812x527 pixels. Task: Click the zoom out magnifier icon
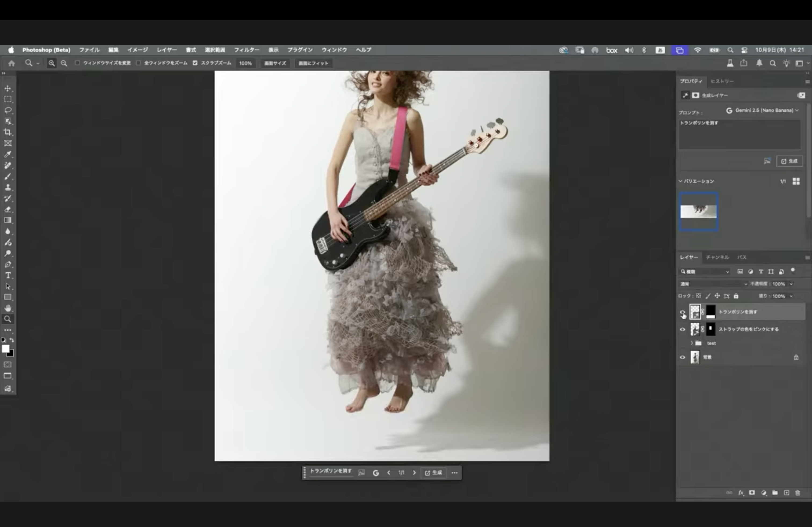(x=64, y=63)
